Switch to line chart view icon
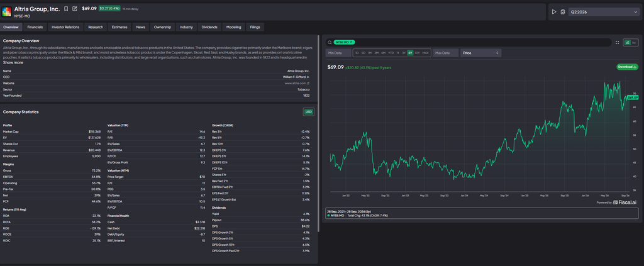Screen dimensions: 644x266 tap(634, 42)
